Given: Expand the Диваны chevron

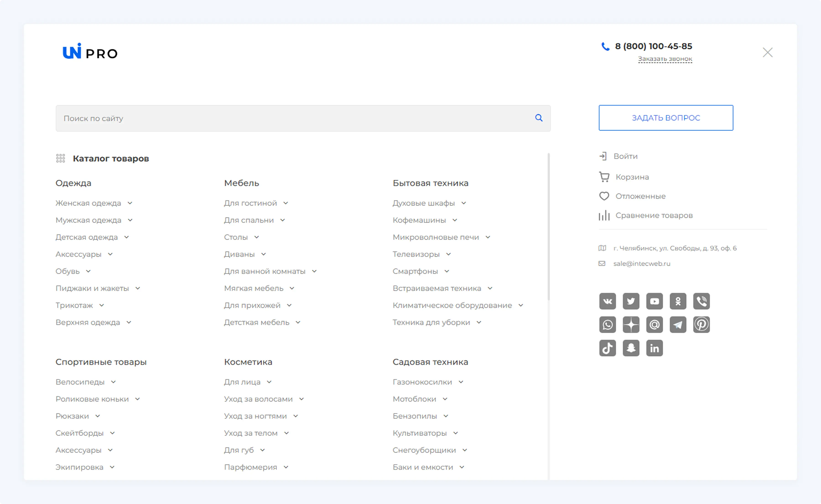Looking at the screenshot, I should point(263,254).
